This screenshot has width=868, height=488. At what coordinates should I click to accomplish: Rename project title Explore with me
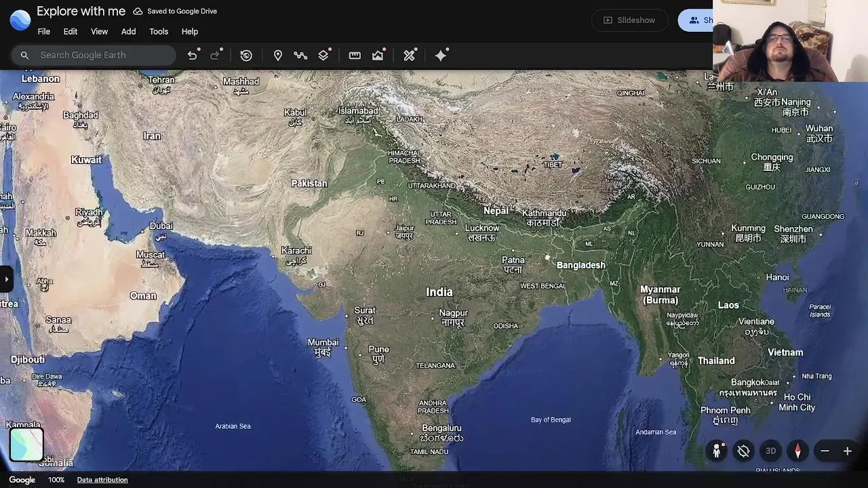coord(81,12)
